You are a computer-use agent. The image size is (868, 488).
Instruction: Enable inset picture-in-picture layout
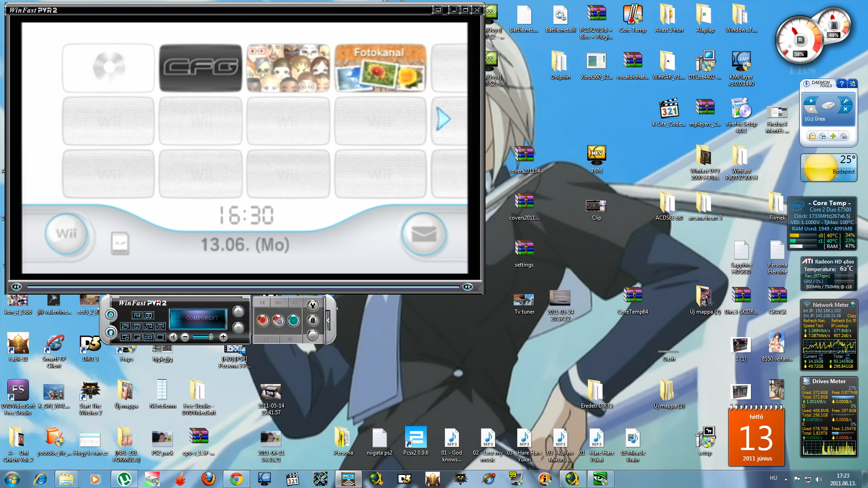(x=137, y=338)
